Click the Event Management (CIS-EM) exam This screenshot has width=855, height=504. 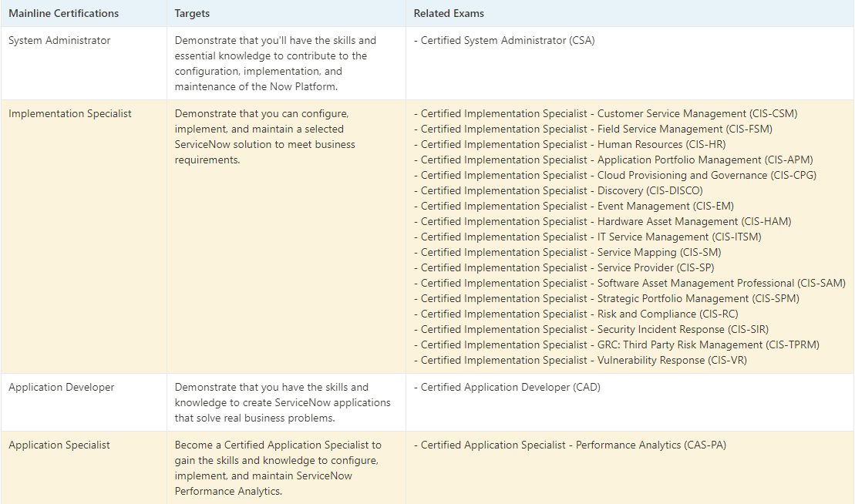574,206
